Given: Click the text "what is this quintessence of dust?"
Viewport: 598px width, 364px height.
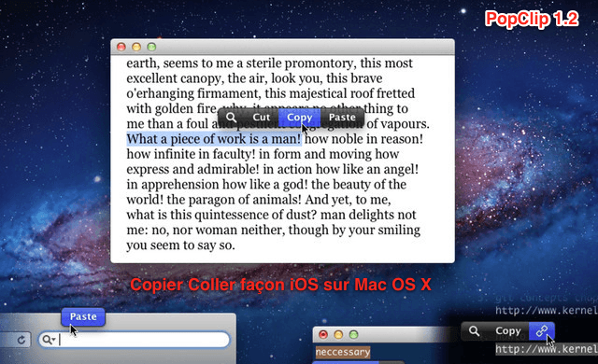Looking at the screenshot, I should [221, 215].
